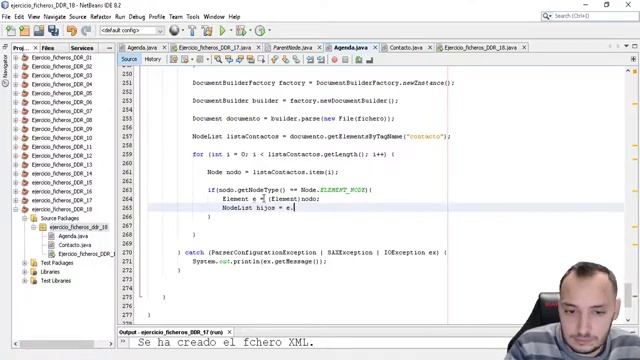Collapse ejercicio_ficheros_DDR_18 project node
Viewport: 640px width, 360px height.
(16, 209)
